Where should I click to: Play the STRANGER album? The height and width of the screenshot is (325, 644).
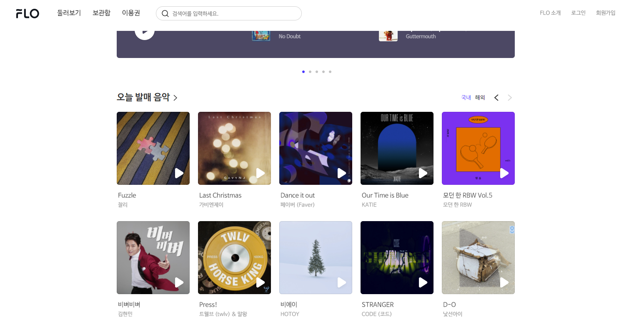423,282
